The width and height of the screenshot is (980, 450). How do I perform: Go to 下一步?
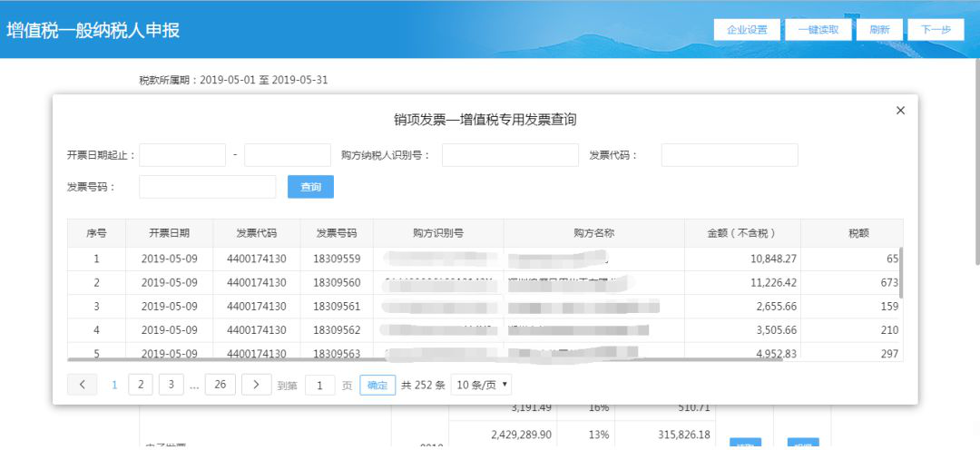[x=936, y=30]
